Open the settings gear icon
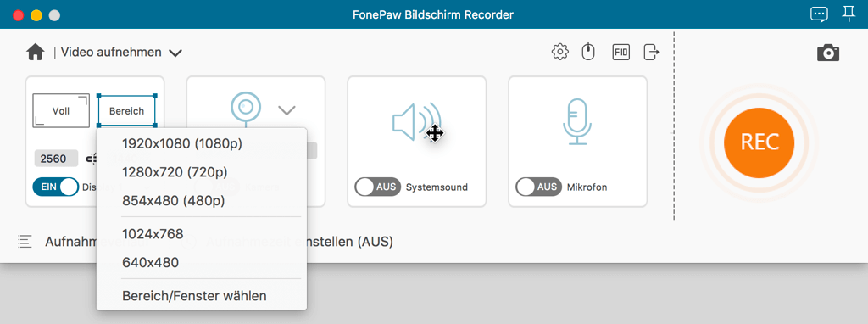 [560, 52]
